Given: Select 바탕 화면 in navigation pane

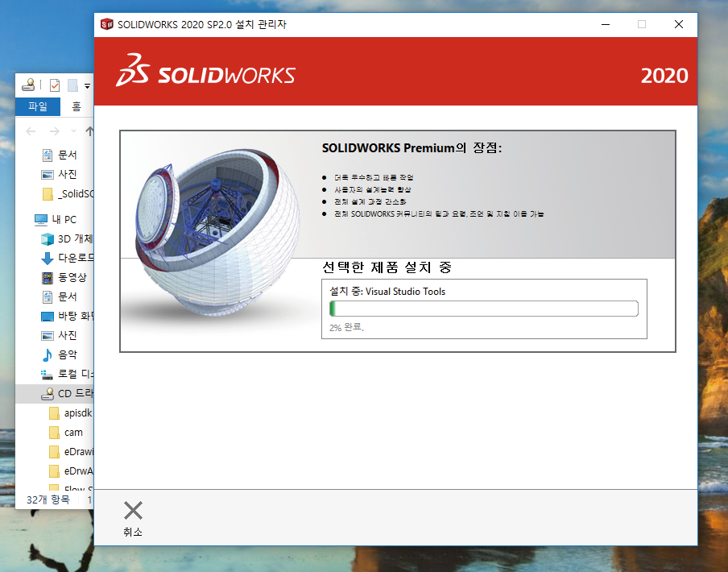Looking at the screenshot, I should (x=67, y=317).
